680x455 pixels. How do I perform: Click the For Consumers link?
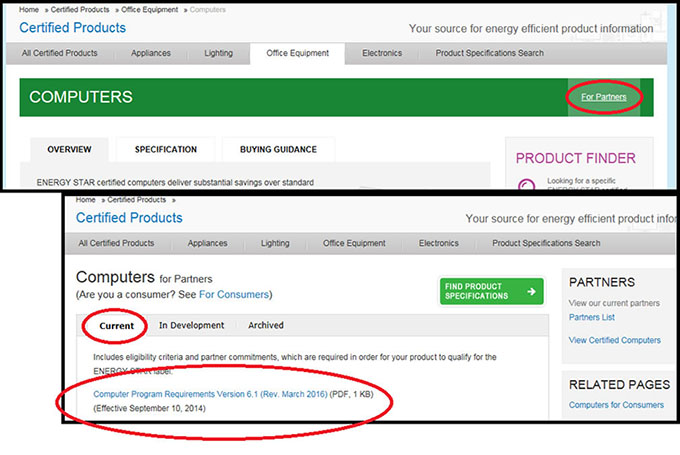click(x=234, y=295)
